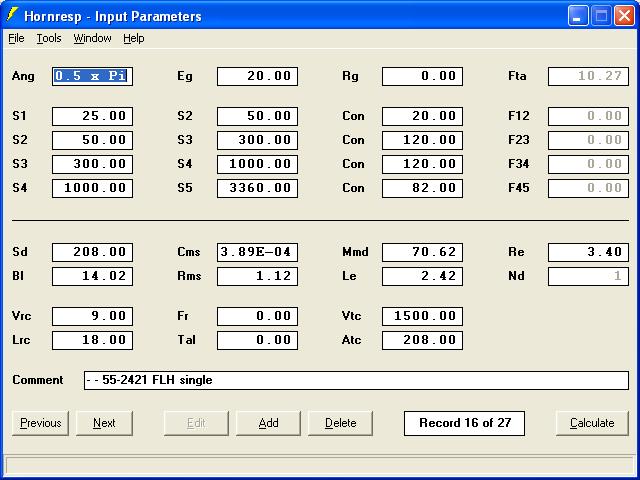The image size is (640, 480).
Task: Click the S3 field in the F34 row
Action: coord(92,164)
